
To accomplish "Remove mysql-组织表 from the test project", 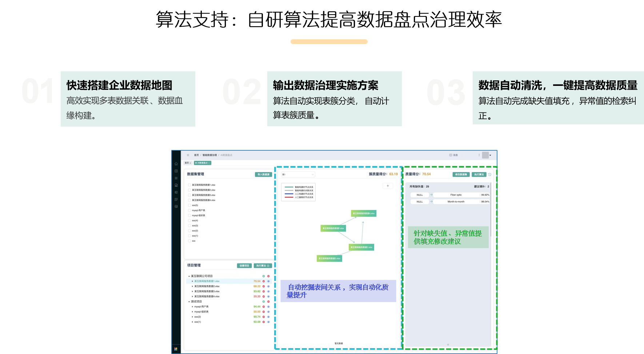I will tap(264, 312).
